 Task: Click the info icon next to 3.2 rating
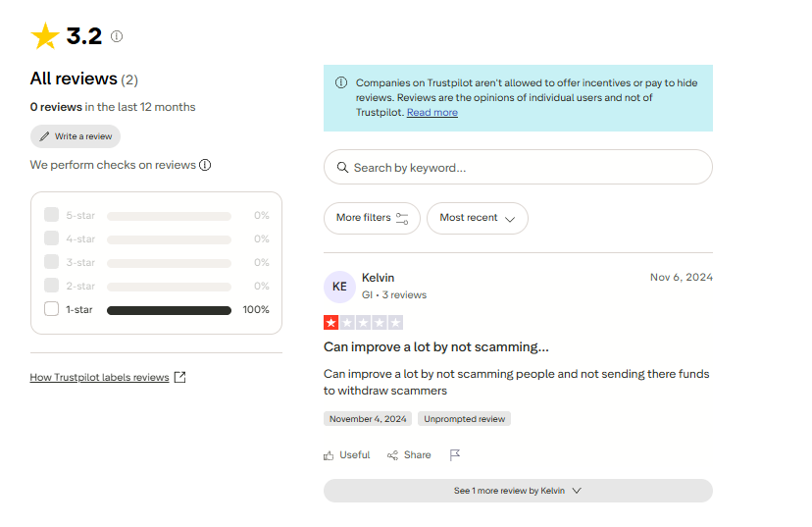pyautogui.click(x=117, y=36)
